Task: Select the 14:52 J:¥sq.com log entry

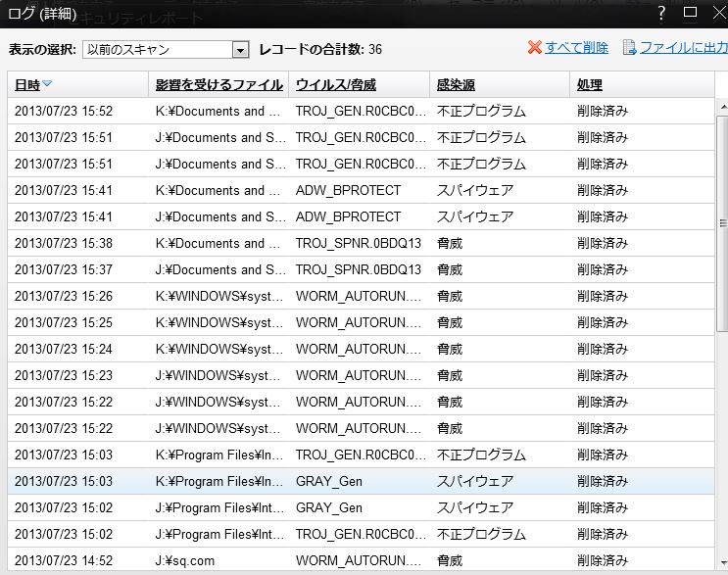Action: click(361, 560)
